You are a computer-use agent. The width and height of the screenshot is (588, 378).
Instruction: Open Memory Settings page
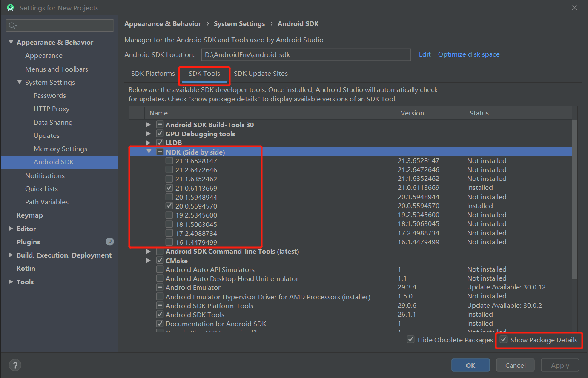pyautogui.click(x=60, y=149)
